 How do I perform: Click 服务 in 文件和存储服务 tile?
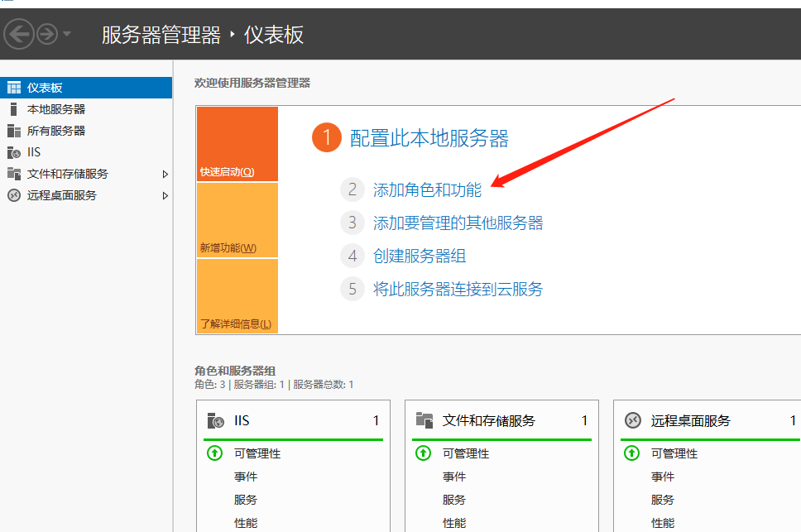454,500
